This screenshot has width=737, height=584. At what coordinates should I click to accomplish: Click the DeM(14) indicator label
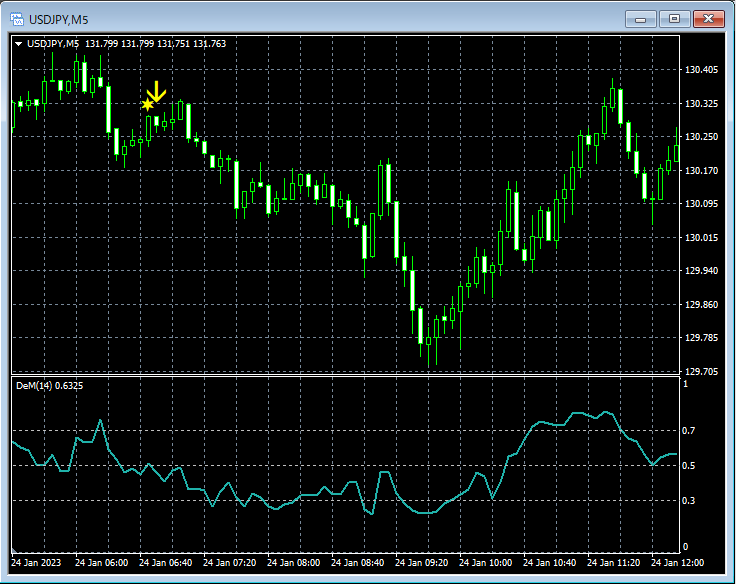(x=34, y=385)
